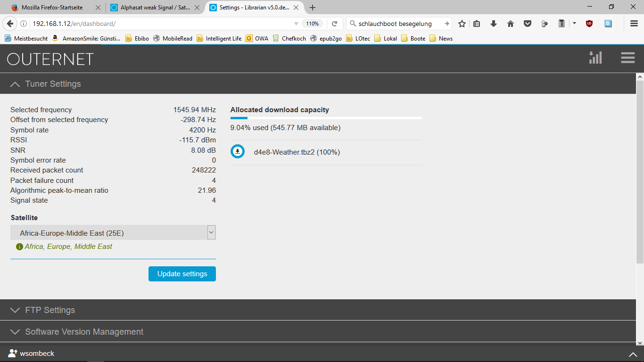Open site identity info icon in address bar
The image size is (644, 362).
[x=23, y=24]
